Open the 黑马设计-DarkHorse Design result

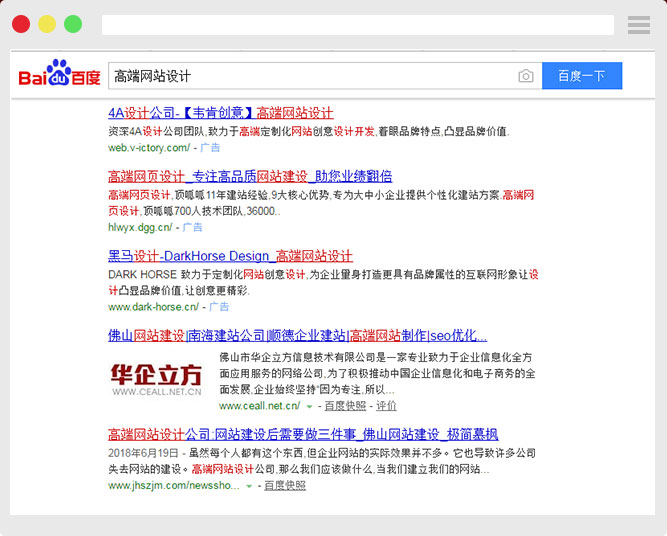230,256
